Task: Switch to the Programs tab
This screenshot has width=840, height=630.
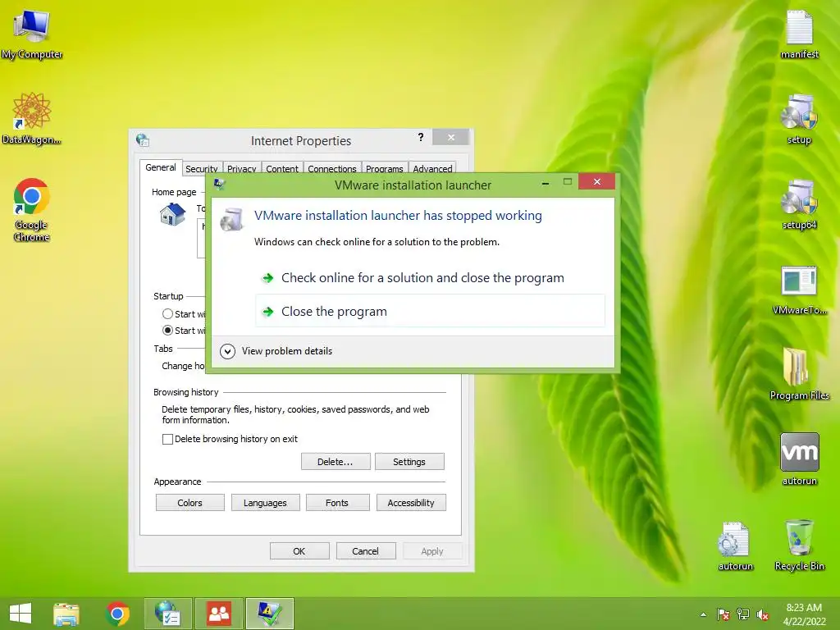Action: 385,168
